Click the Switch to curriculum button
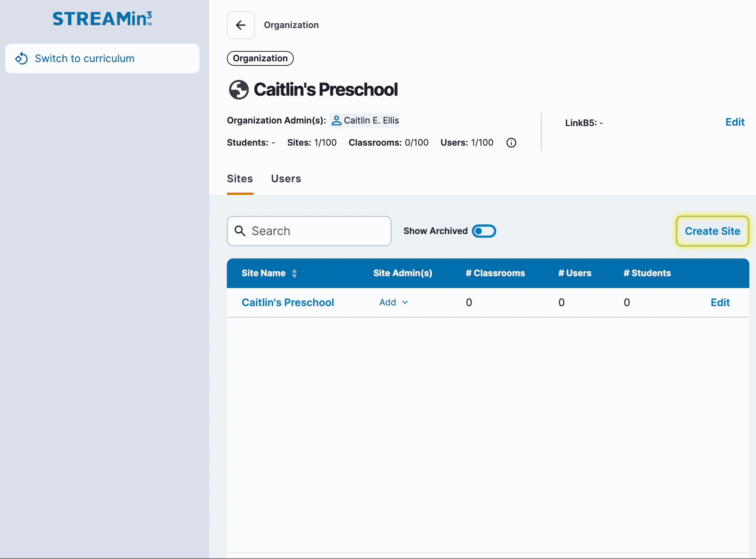This screenshot has width=756, height=559. pyautogui.click(x=102, y=58)
